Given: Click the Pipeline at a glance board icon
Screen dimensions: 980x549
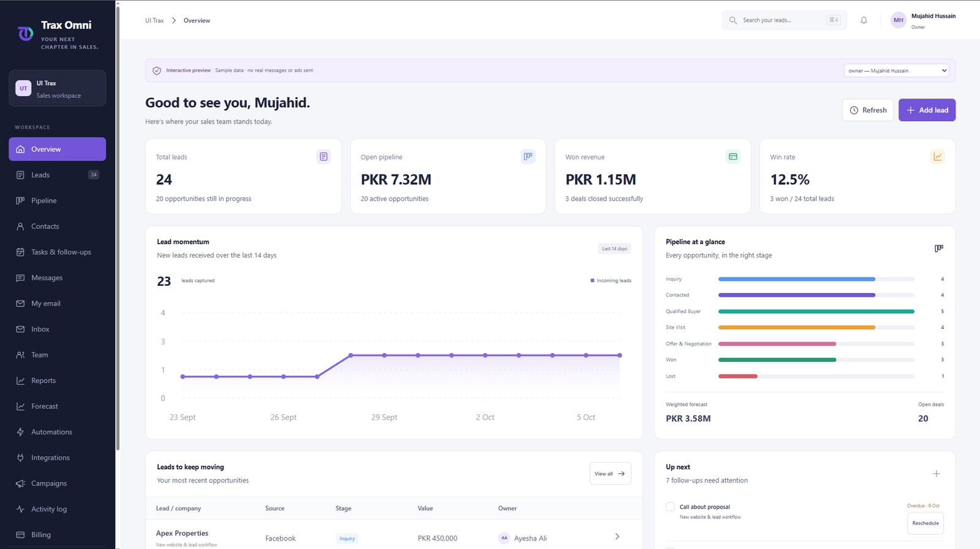Looking at the screenshot, I should pyautogui.click(x=939, y=248).
